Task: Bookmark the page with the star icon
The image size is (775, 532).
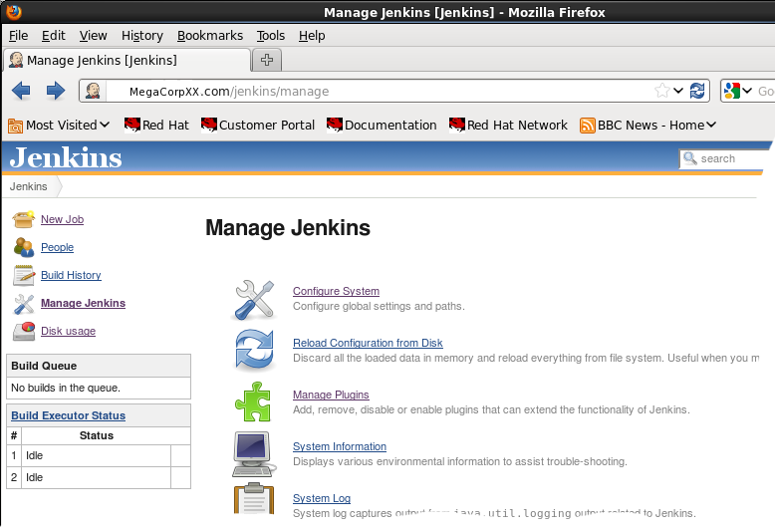Action: point(661,91)
